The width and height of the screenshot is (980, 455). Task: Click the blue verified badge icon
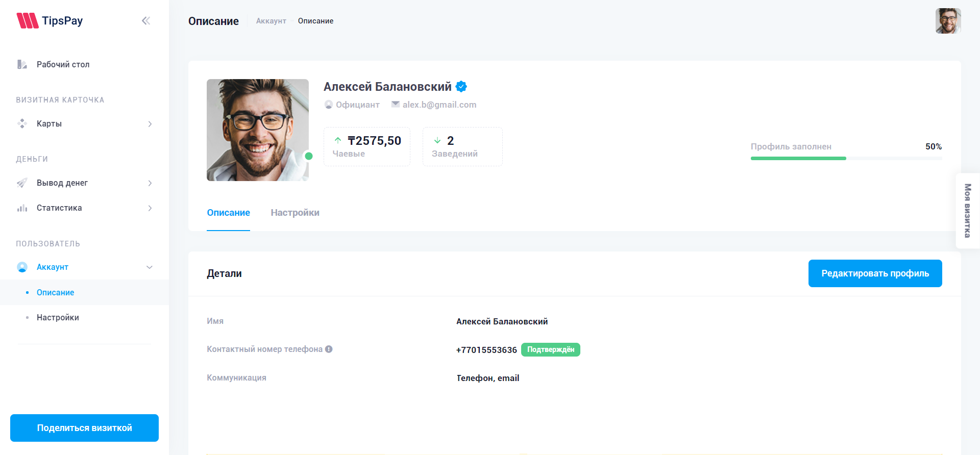[x=461, y=87]
